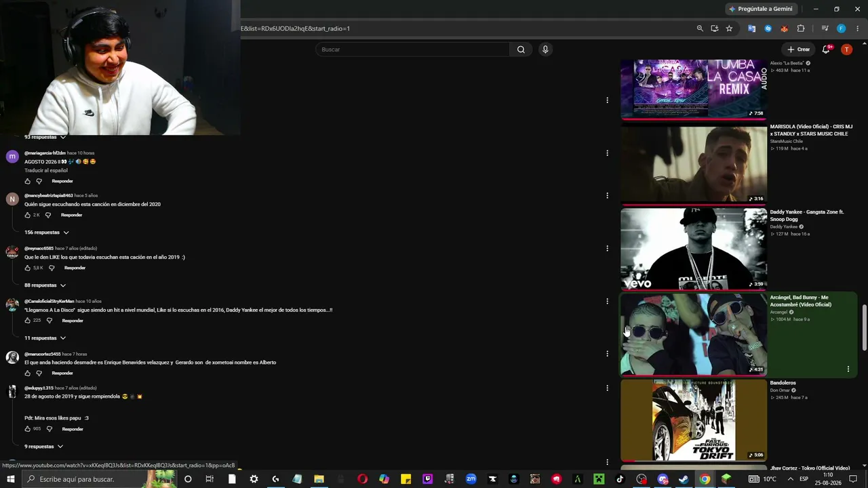Play the Gangsta Zone thumbnail

click(x=694, y=249)
